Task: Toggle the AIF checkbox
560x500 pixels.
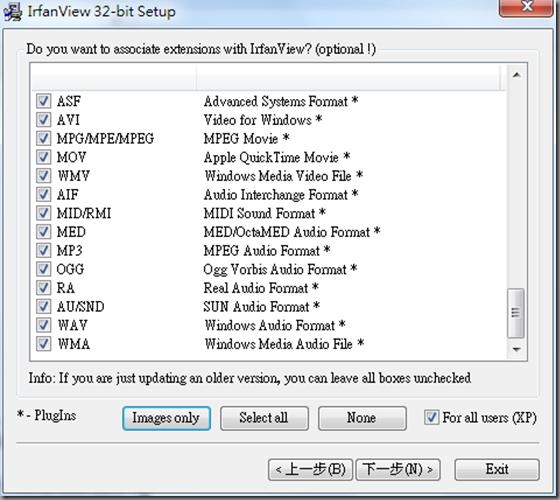Action: click(43, 194)
